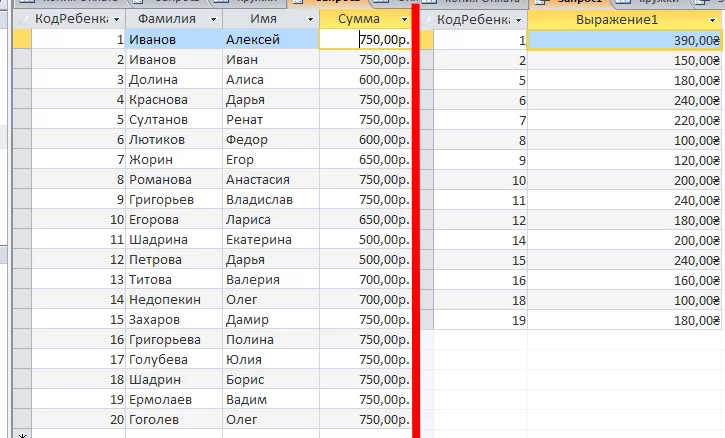Screen dimensions: 725x438
Task: Click the select-all corner of the Фамилия table
Action: tap(21, 19)
